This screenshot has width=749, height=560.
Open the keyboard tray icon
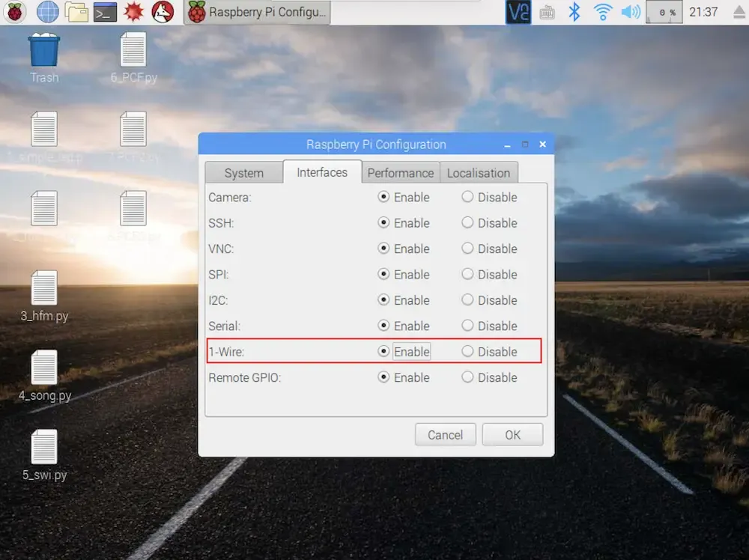[547, 13]
